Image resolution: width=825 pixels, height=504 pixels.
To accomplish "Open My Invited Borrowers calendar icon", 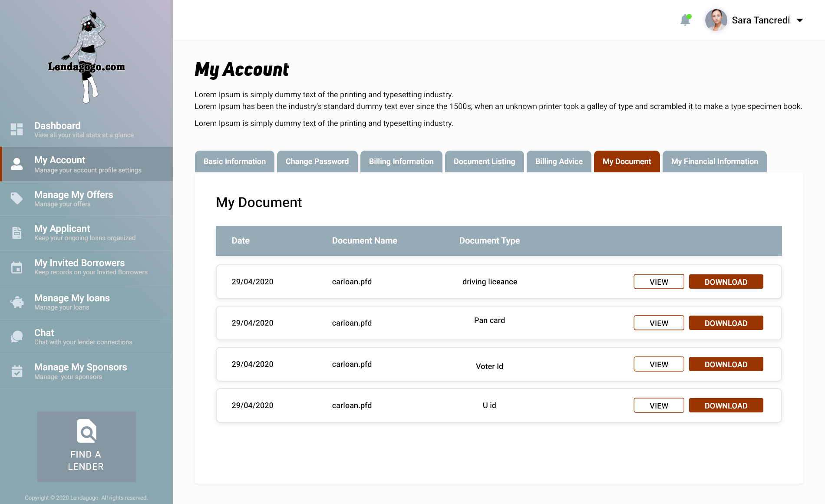I will (16, 267).
